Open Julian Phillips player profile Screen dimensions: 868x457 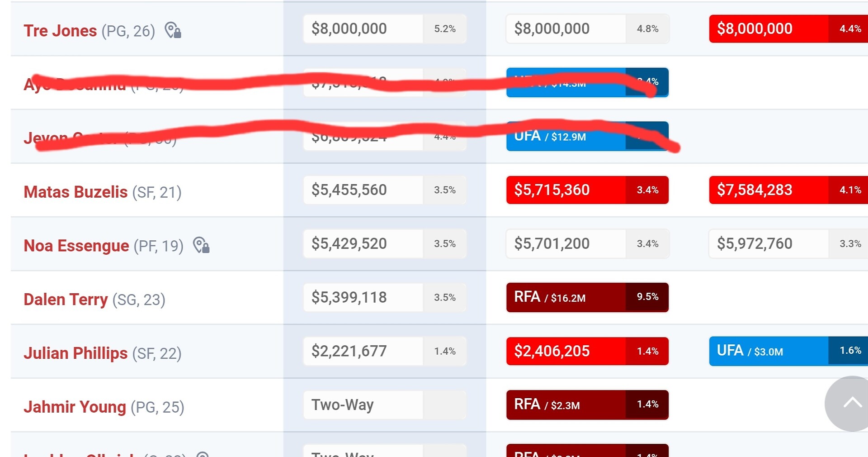click(75, 353)
